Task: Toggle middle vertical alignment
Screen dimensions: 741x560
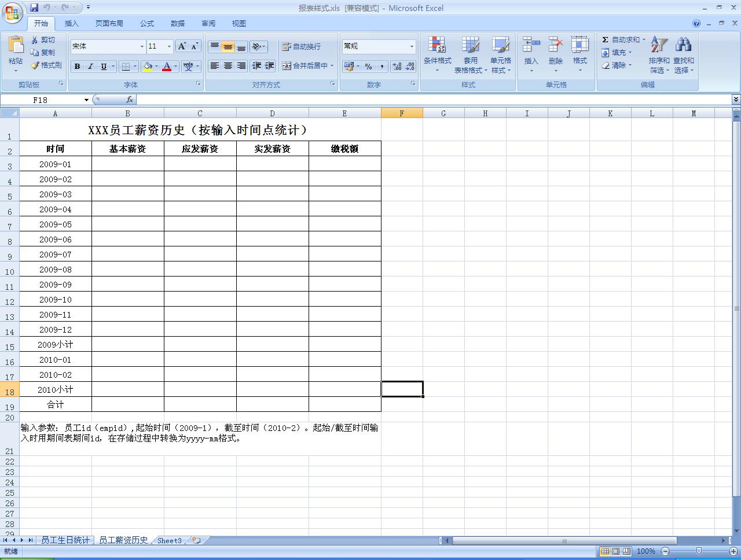Action: tap(228, 46)
